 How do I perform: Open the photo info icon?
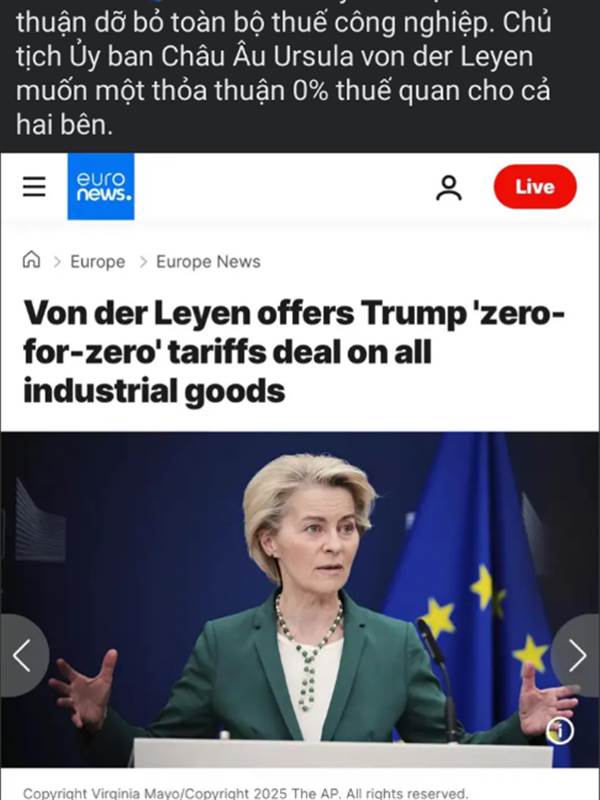click(x=560, y=731)
